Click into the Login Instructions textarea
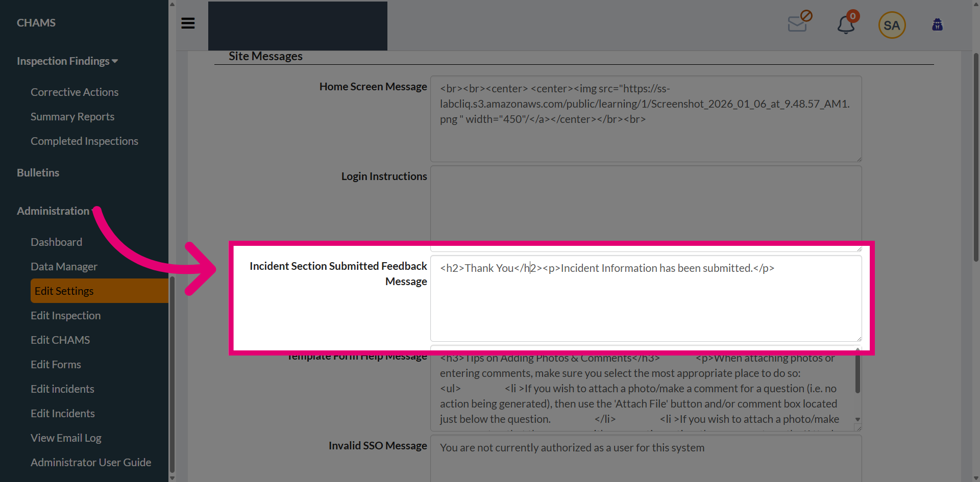 pos(646,208)
